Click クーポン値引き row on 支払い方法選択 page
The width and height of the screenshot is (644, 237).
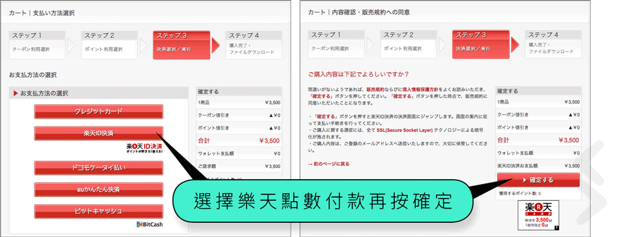(239, 115)
